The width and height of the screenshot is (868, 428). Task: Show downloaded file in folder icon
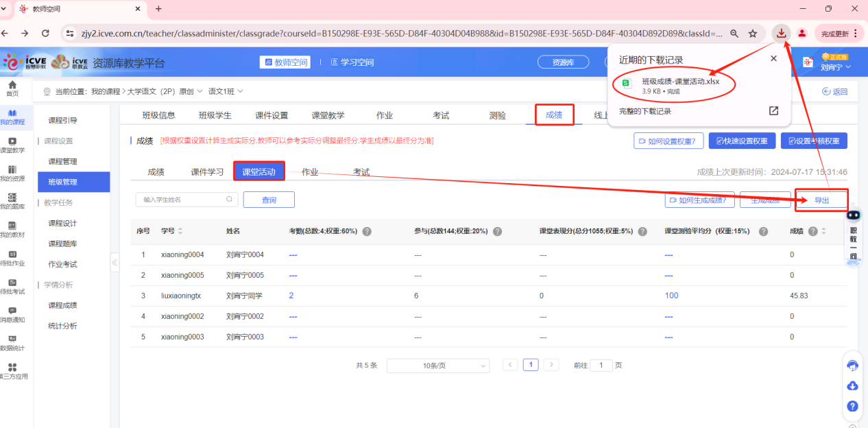click(773, 111)
